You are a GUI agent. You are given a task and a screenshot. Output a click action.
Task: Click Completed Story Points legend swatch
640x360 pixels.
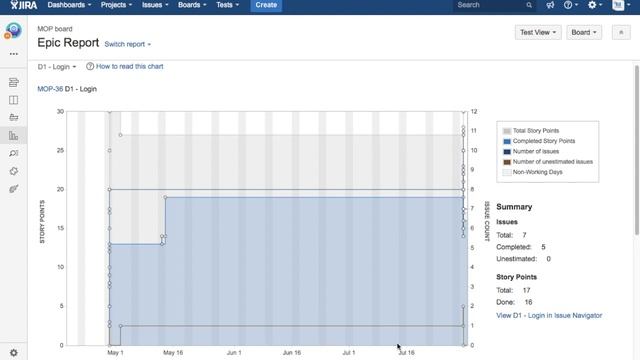point(507,141)
